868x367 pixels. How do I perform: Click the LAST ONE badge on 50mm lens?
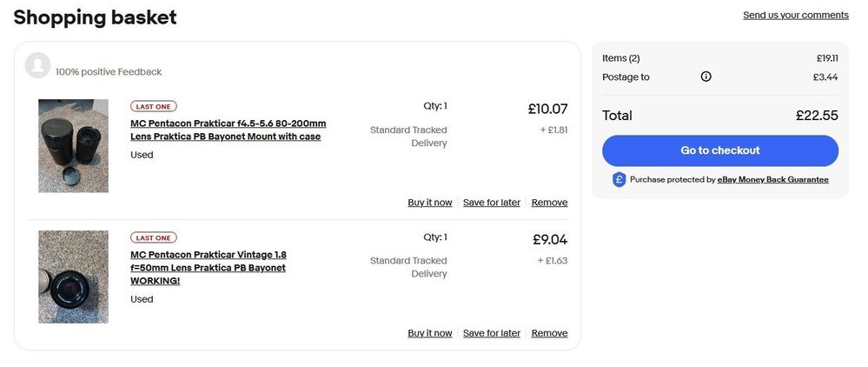tap(154, 237)
